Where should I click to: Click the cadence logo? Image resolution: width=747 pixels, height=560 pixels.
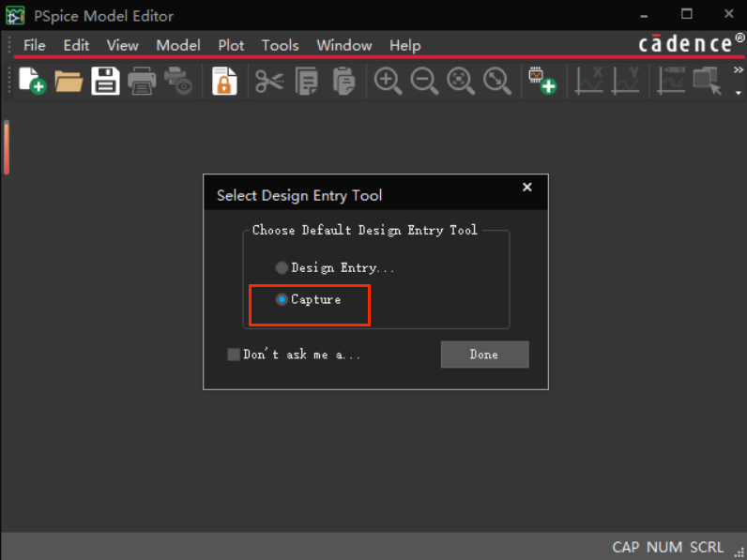tap(691, 43)
